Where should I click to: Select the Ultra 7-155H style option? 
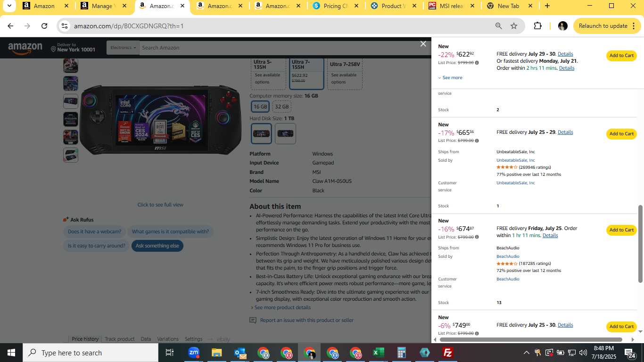click(x=306, y=74)
